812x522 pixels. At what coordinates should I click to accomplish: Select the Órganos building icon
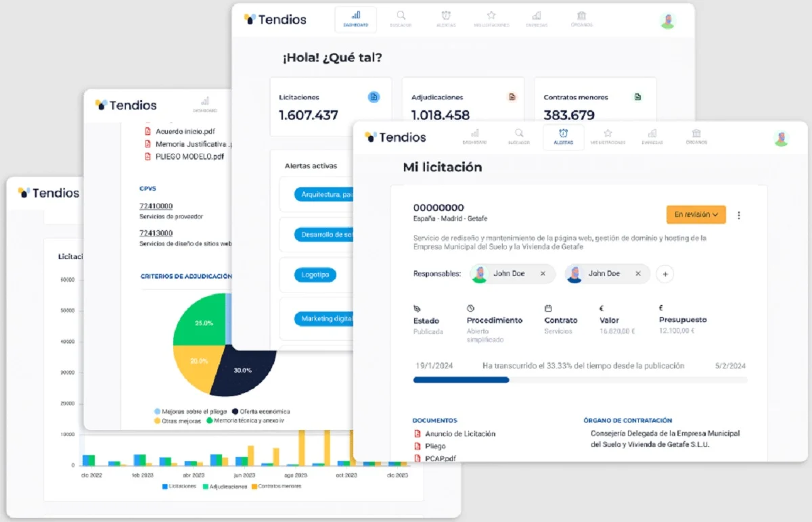click(581, 18)
